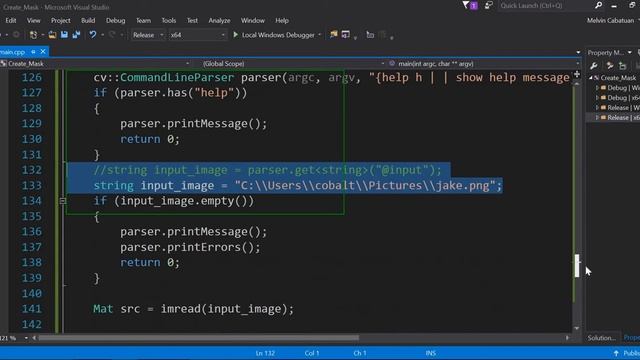Open the Release configuration dropdown
The height and width of the screenshot is (360, 640).
tap(147, 35)
